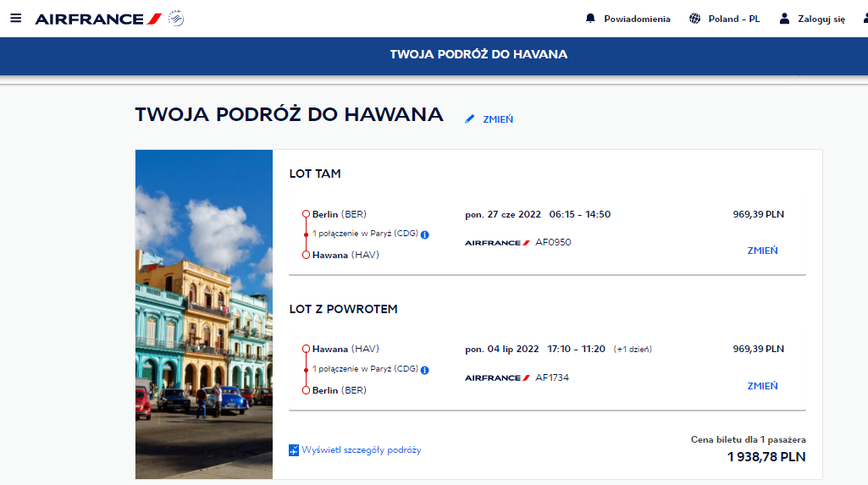The image size is (868, 485).
Task: Open the Powiadomienia bell icon
Action: coord(590,19)
